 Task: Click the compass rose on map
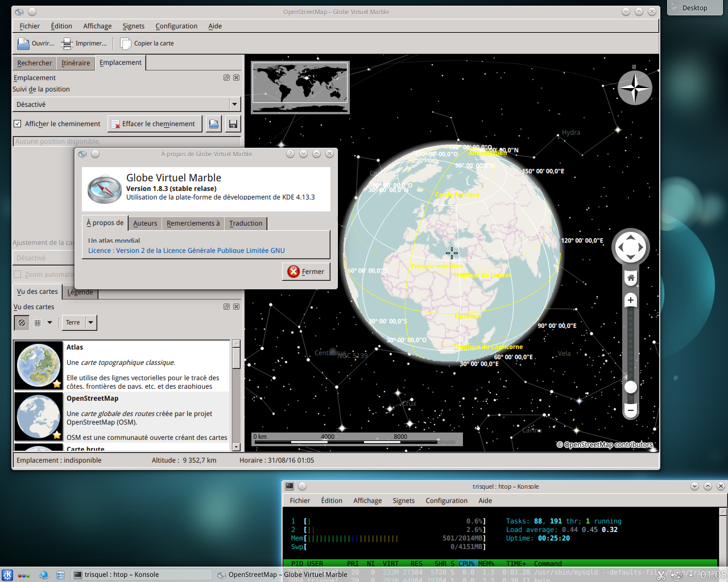pyautogui.click(x=635, y=88)
